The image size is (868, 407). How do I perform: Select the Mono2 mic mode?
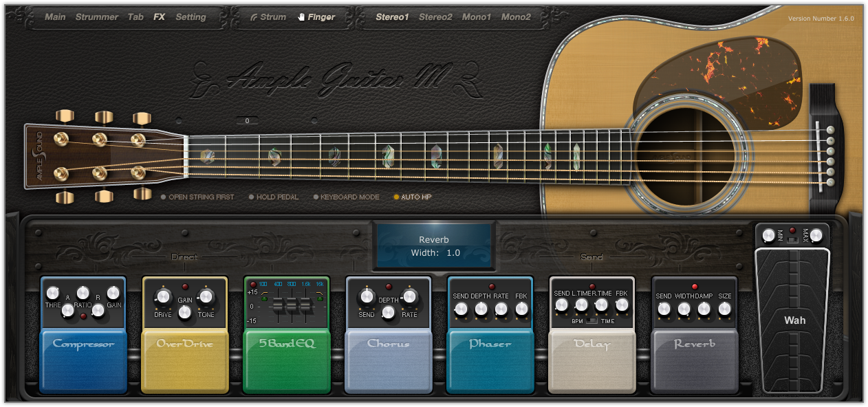[x=516, y=17]
